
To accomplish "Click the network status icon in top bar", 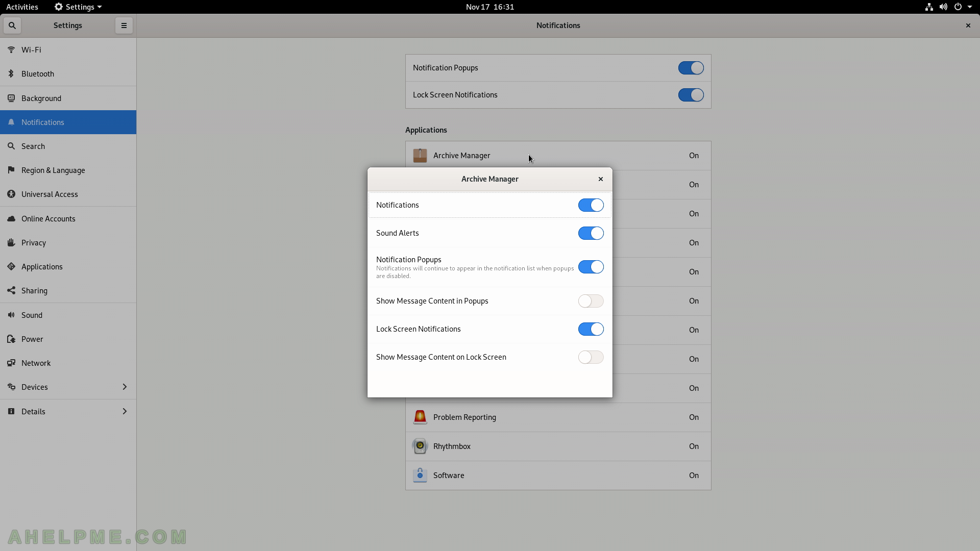I will [x=929, y=7].
